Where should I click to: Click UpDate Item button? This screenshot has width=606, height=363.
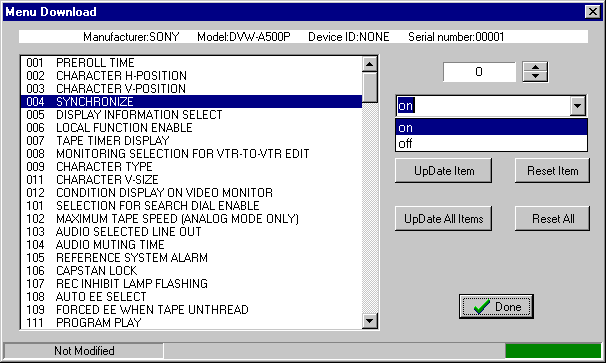(444, 170)
